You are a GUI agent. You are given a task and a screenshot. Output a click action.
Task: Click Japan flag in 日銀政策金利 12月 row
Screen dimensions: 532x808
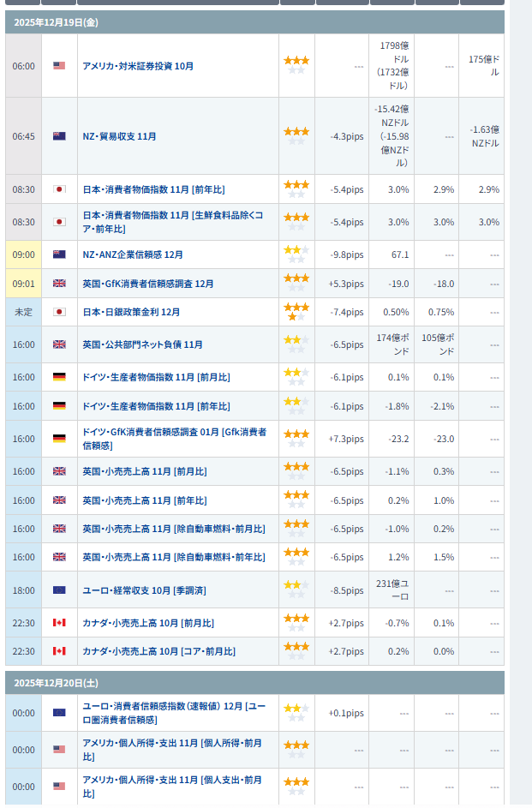[59, 312]
